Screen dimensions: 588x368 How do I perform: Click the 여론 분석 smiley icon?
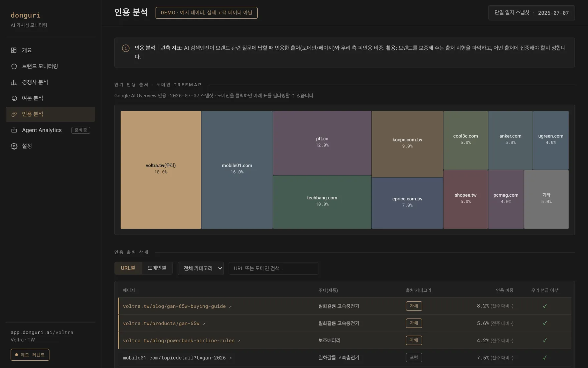(x=14, y=98)
